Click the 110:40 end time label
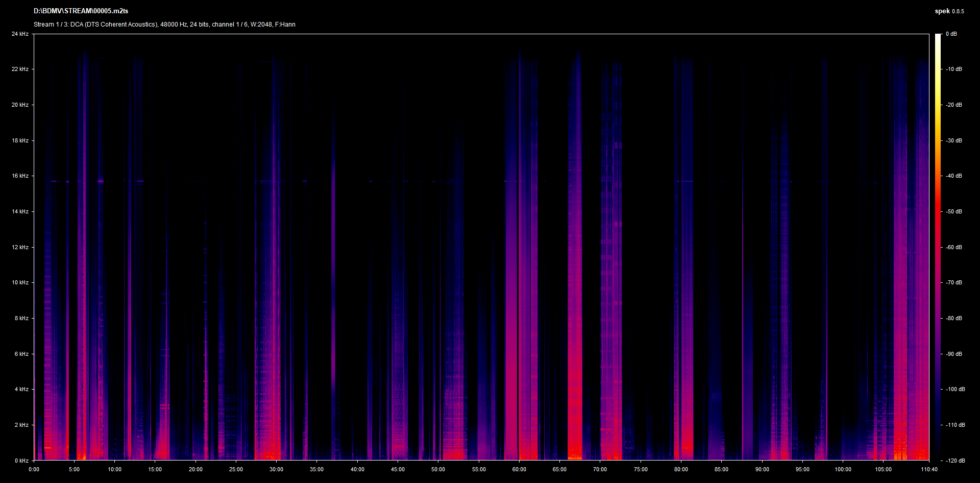Screen dimensions: 980x483 click(x=929, y=470)
